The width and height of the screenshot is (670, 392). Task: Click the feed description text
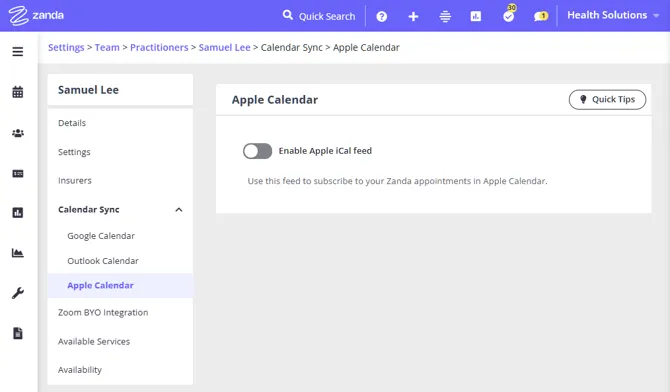click(397, 181)
